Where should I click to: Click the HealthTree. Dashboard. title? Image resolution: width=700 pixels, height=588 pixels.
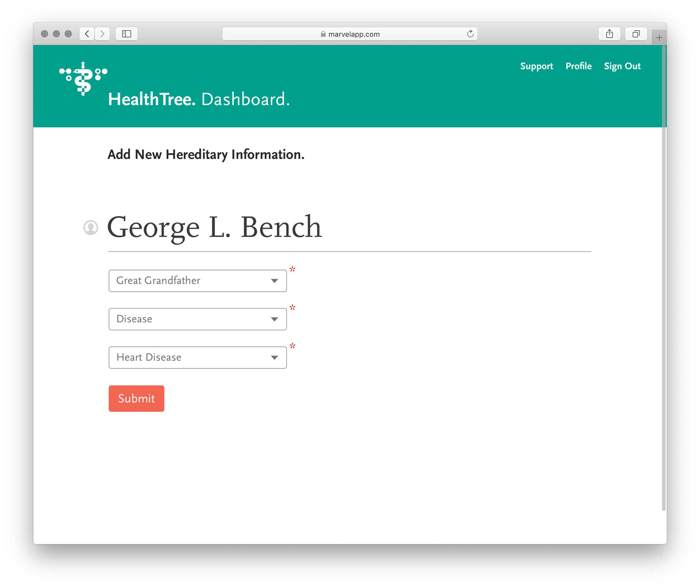coord(199,99)
